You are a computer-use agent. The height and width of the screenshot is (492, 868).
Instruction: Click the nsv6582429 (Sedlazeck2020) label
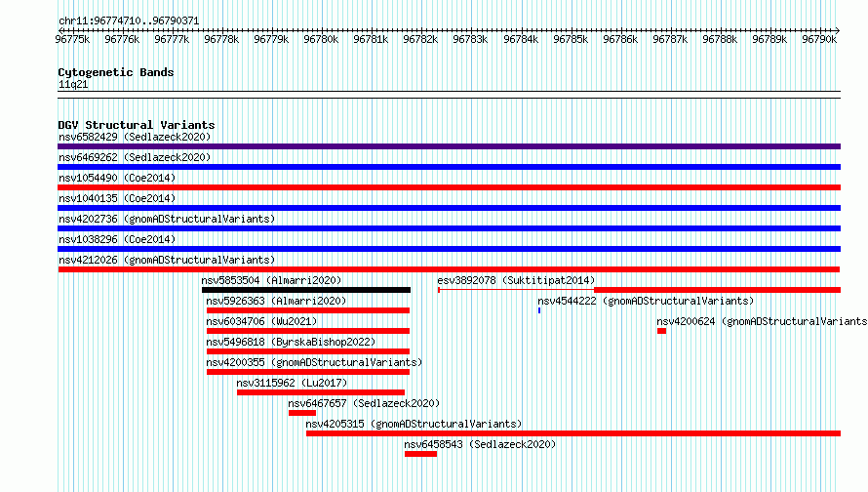point(135,137)
